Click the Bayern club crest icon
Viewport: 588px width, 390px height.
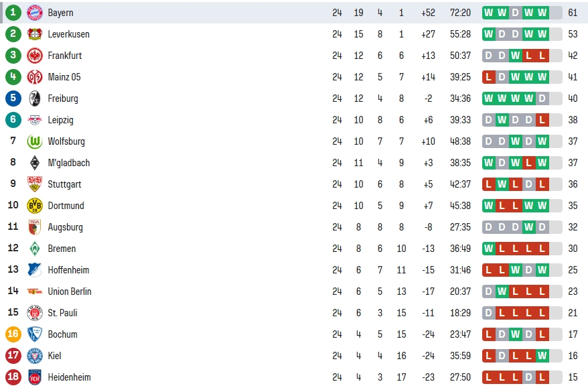(x=35, y=13)
